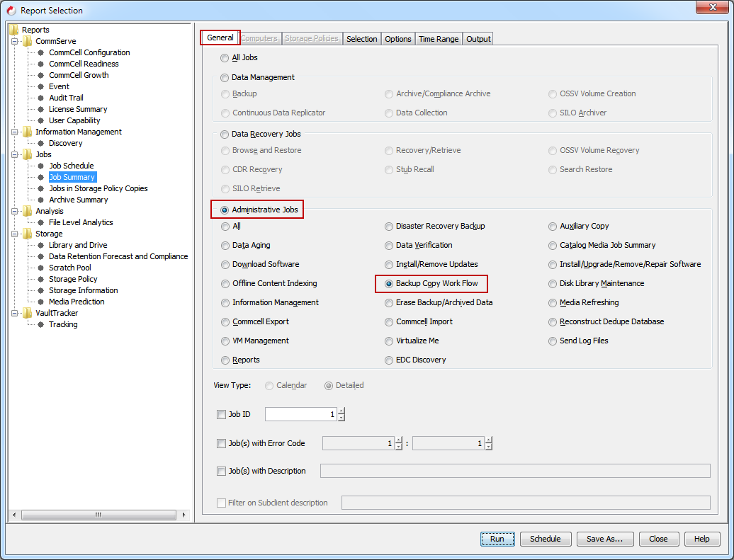Click the Run button
This screenshot has width=734, height=560.
(x=497, y=539)
